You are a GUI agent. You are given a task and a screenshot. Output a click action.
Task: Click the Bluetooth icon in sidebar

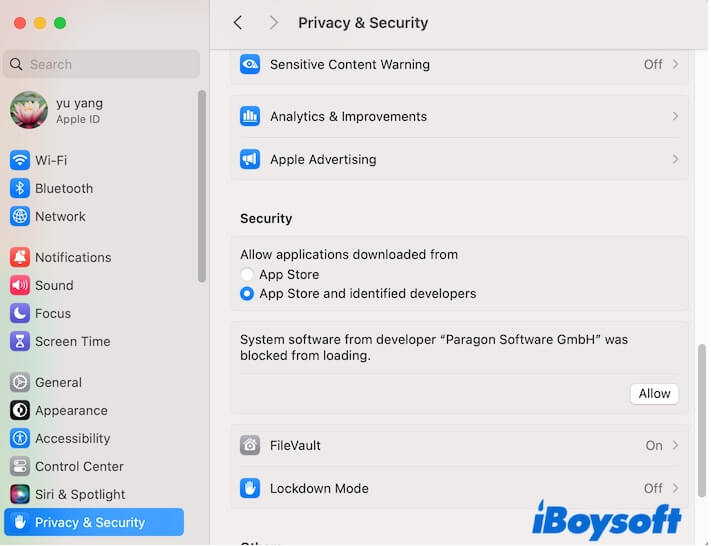point(19,188)
